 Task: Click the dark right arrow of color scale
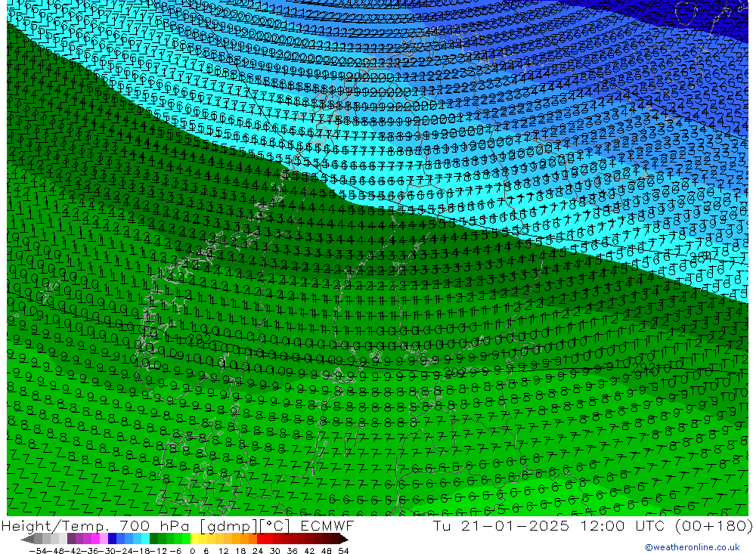pos(344,539)
